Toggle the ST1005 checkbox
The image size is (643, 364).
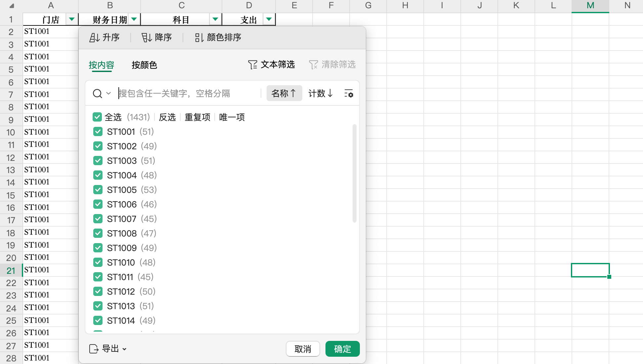point(98,190)
